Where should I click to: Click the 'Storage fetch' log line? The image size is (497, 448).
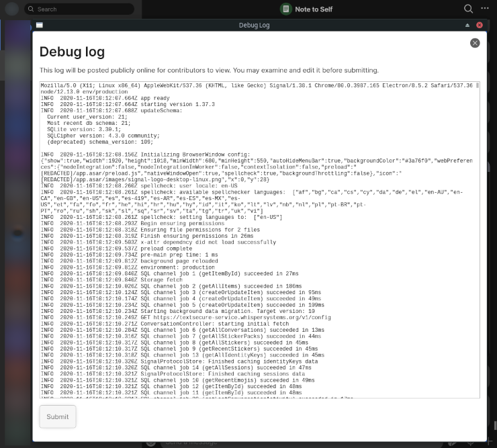[x=111, y=279]
